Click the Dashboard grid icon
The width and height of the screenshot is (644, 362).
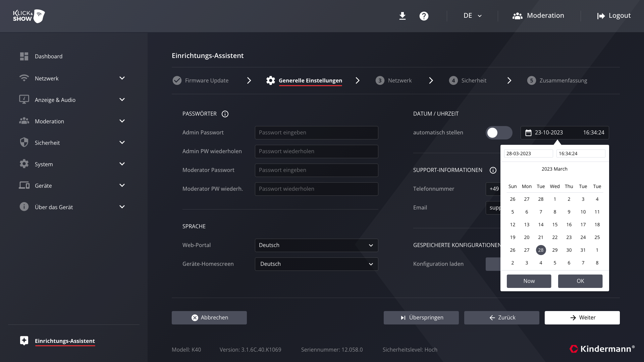coord(24,56)
